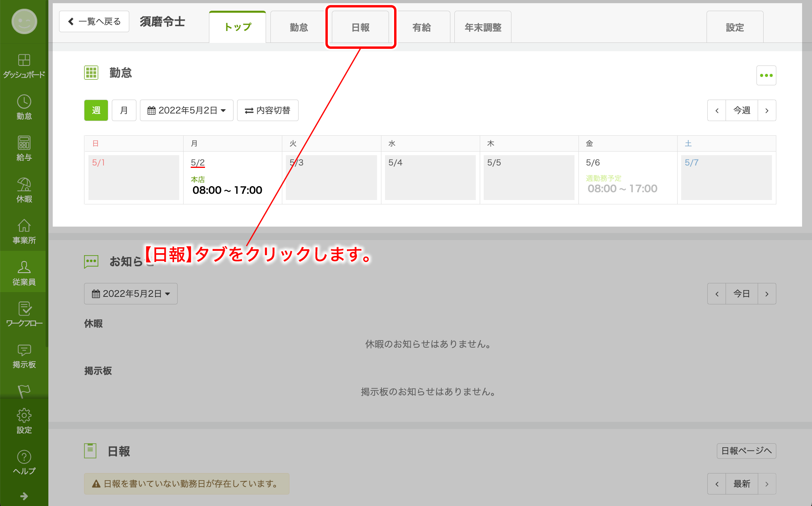Switch to the 有給 tab
This screenshot has width=812, height=506.
tap(421, 27)
